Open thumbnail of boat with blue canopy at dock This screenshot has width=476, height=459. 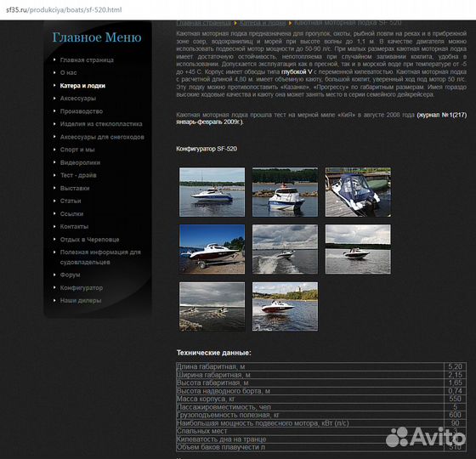358,192
